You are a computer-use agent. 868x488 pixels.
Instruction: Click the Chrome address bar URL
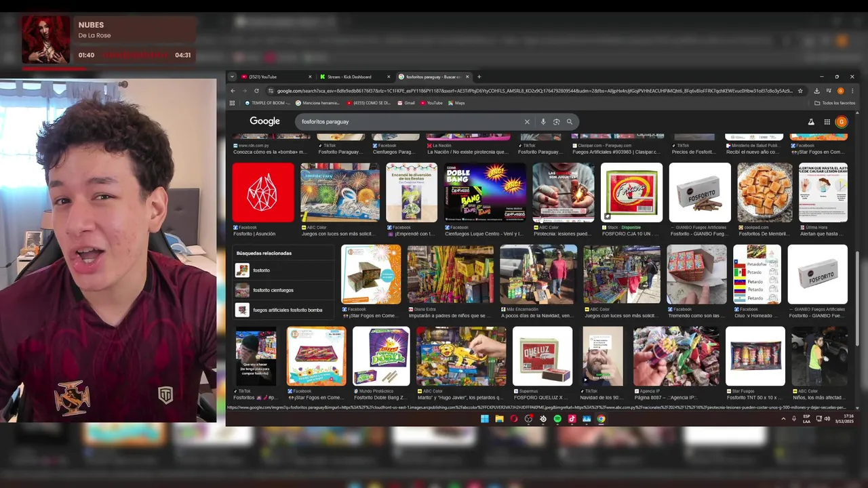(x=534, y=91)
